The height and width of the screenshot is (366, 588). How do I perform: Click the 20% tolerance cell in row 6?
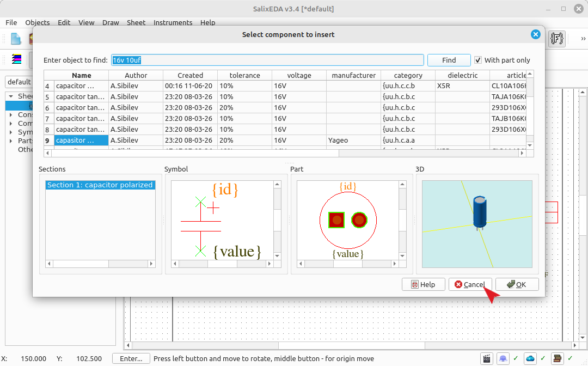[x=244, y=108]
